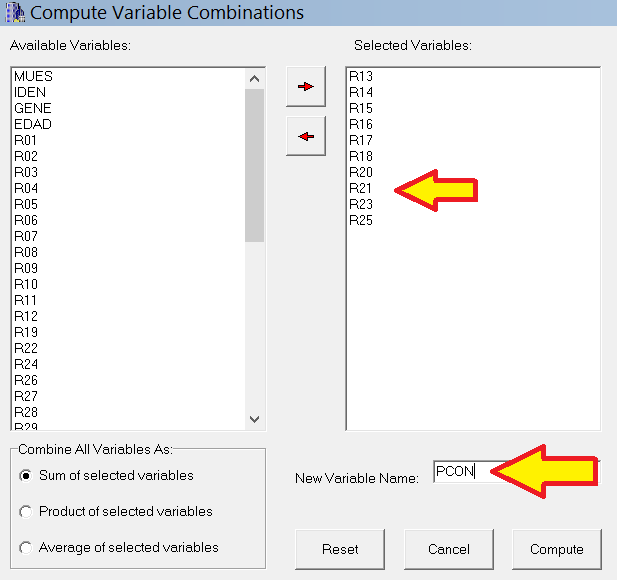Select GENE in Available Variables list
This screenshot has width=617, height=580.
point(32,108)
